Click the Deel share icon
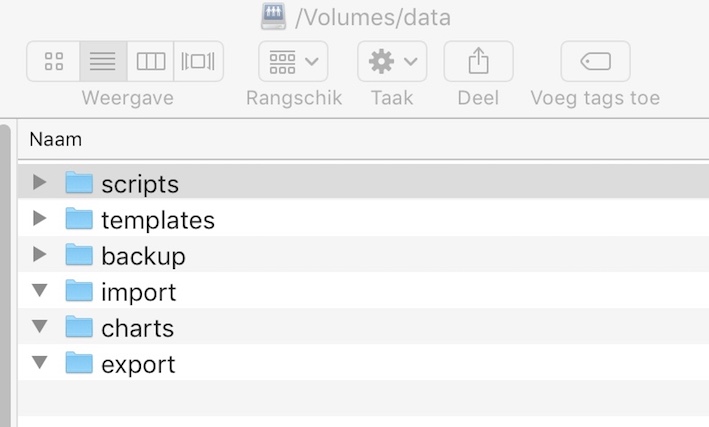The width and height of the screenshot is (709, 427). tap(478, 61)
